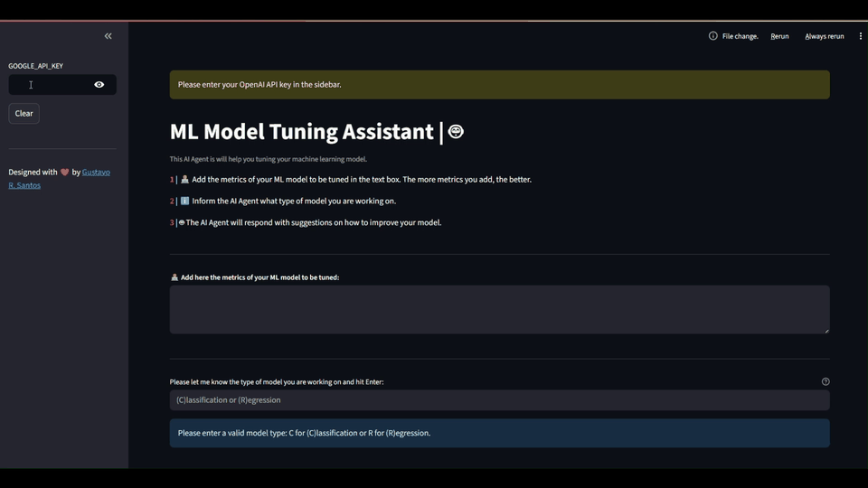Image resolution: width=868 pixels, height=488 pixels.
Task: Click the metrics text area
Action: (499, 309)
